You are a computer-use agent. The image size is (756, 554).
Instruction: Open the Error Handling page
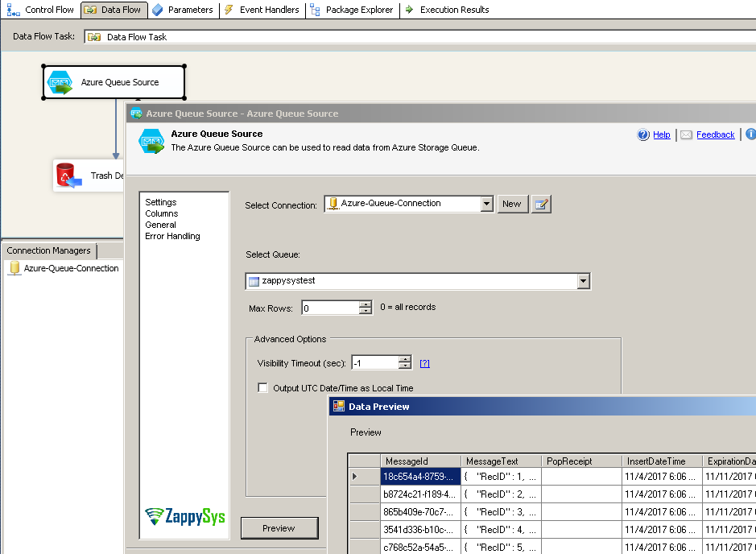[x=172, y=236]
